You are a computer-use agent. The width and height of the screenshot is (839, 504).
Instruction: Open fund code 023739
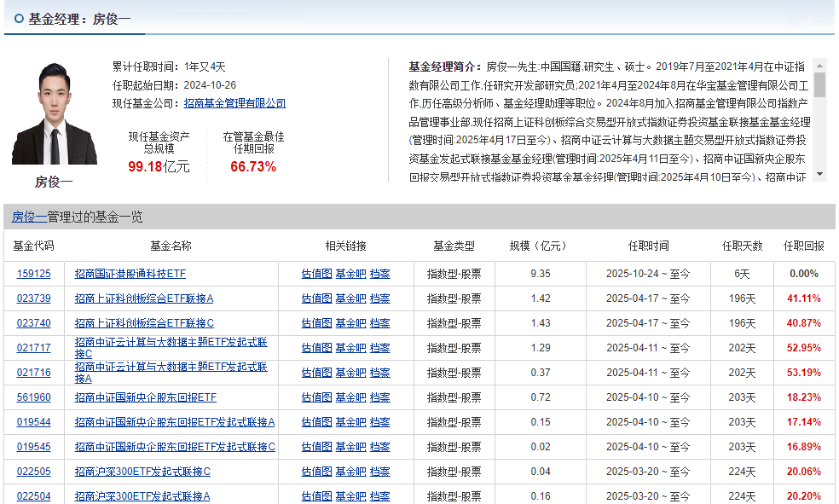pyautogui.click(x=34, y=298)
